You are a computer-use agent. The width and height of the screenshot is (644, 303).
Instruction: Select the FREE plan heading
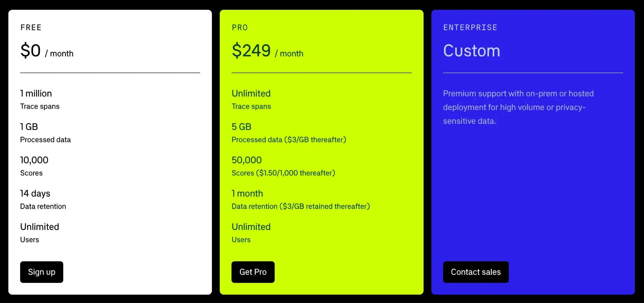coord(31,28)
